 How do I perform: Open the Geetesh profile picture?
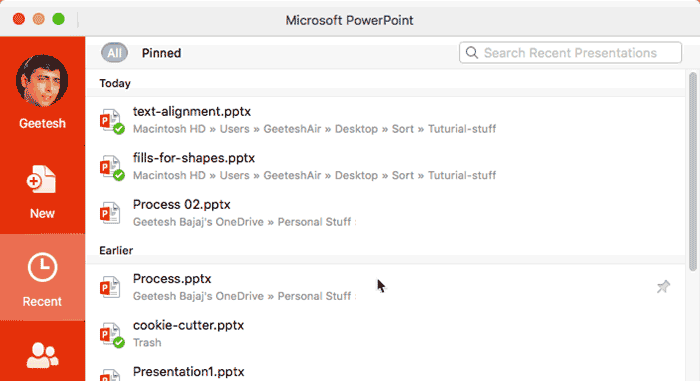click(42, 81)
